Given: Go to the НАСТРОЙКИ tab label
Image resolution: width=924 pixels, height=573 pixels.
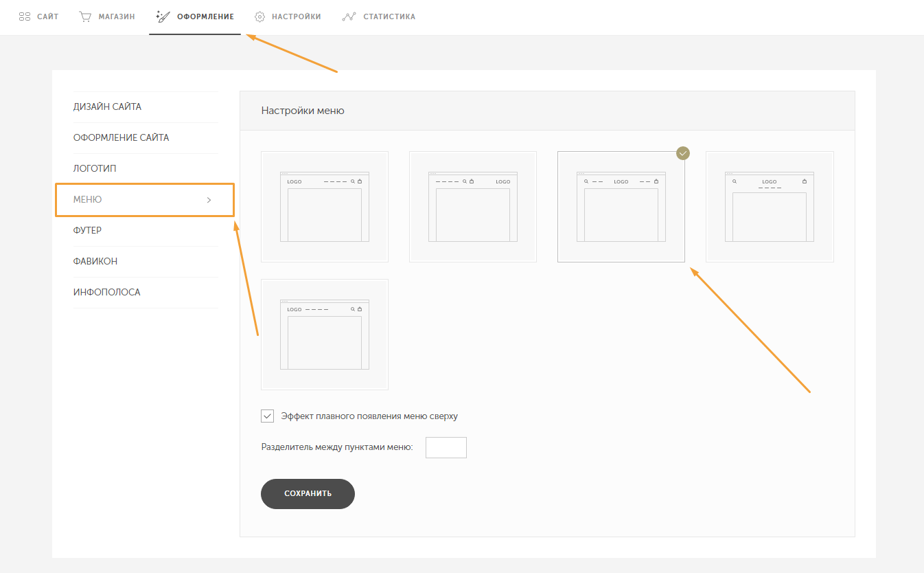Looking at the screenshot, I should coord(297,16).
